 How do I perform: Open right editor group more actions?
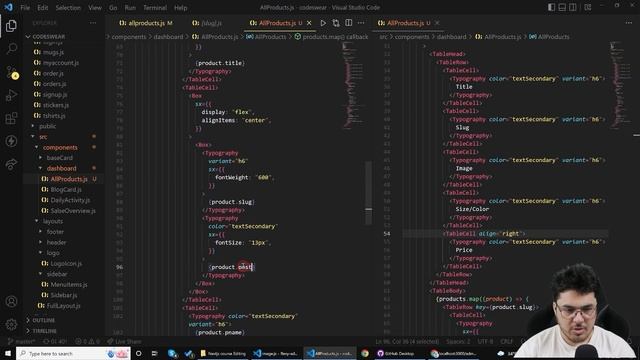(x=629, y=23)
